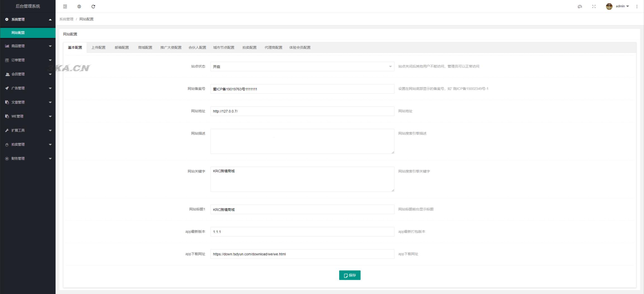
Task: Switch to the 推广大使配置 tab
Action: (171, 47)
